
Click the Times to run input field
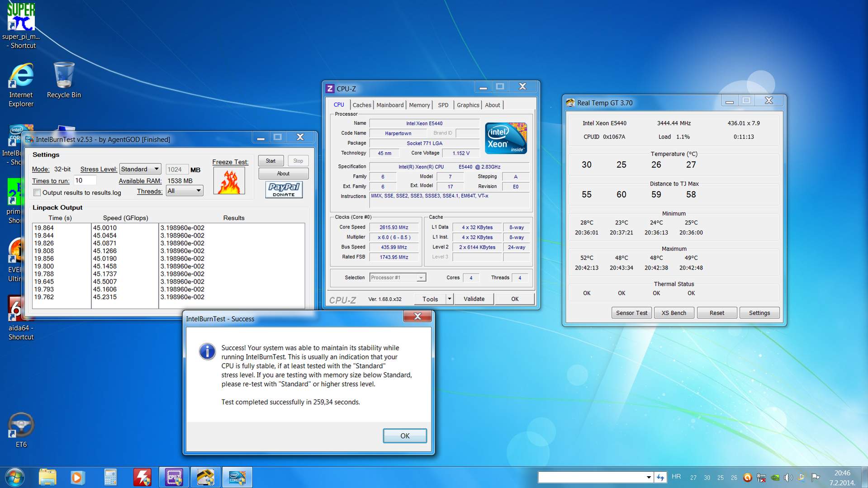pyautogui.click(x=85, y=180)
